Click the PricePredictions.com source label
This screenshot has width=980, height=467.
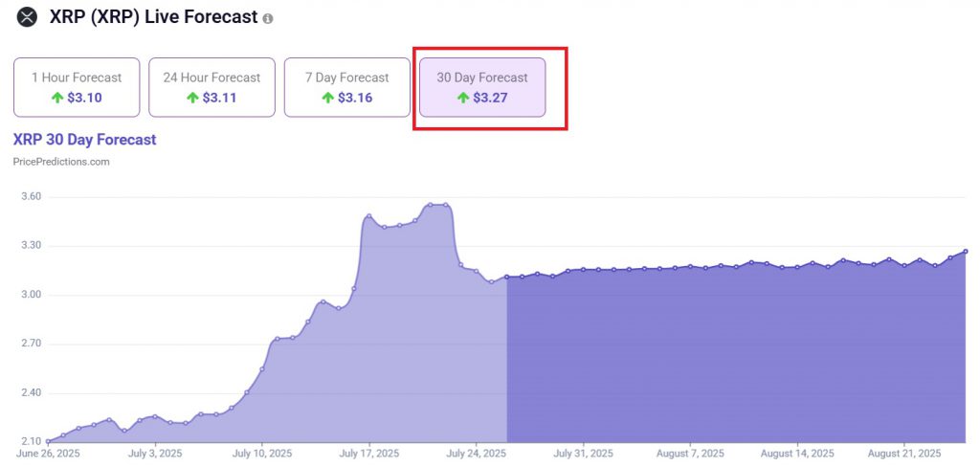(61, 162)
